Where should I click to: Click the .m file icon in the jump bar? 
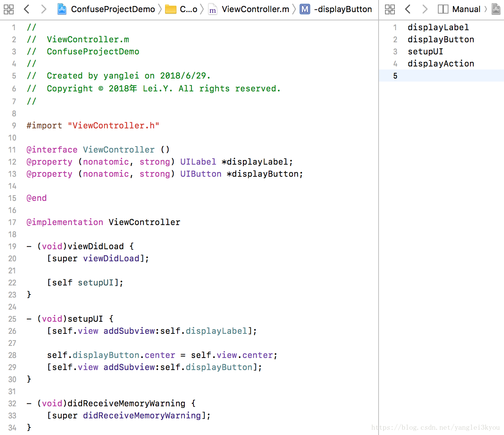(x=213, y=9)
